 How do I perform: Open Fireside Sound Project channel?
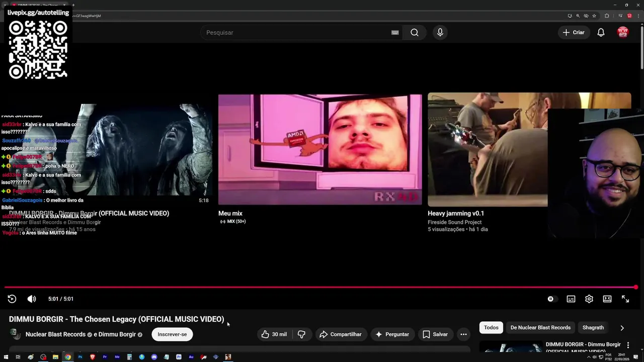click(x=455, y=222)
